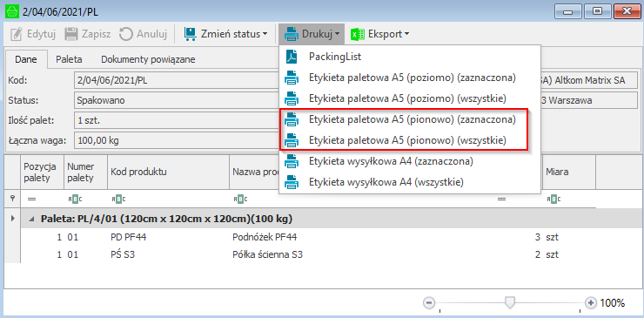Image resolution: width=644 pixels, height=318 pixels.
Task: Click the Ilość palet field showing 1 szt.
Action: (x=176, y=121)
